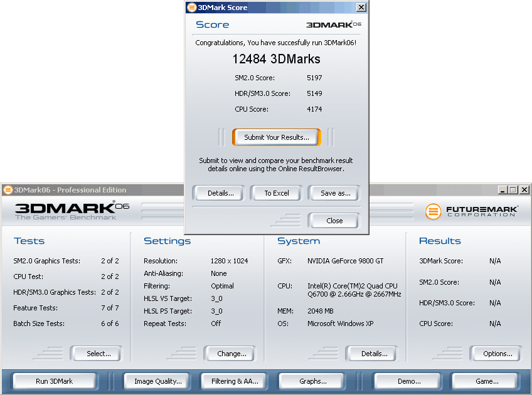
Task: Click the SM2.0 Graphics Tests label
Action: 47,261
